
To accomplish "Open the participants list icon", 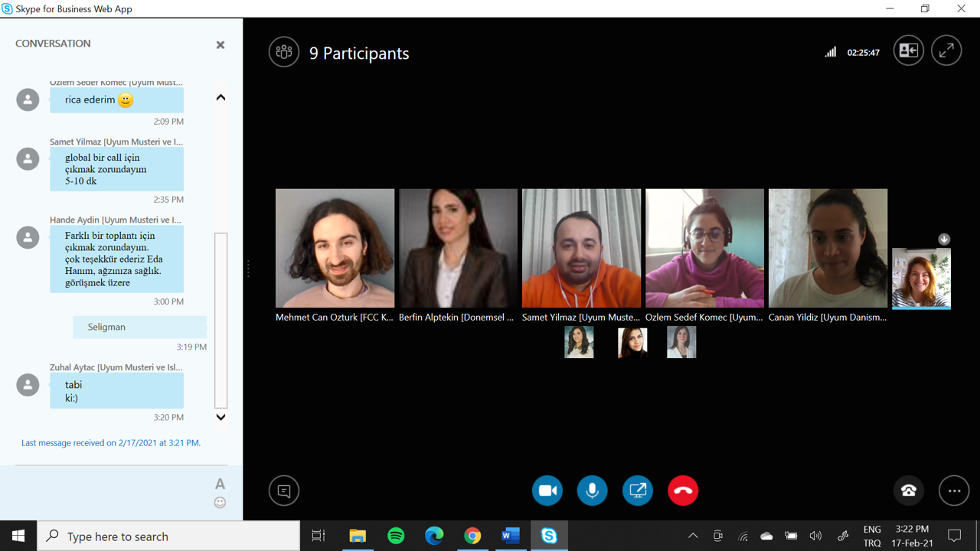I will 283,52.
